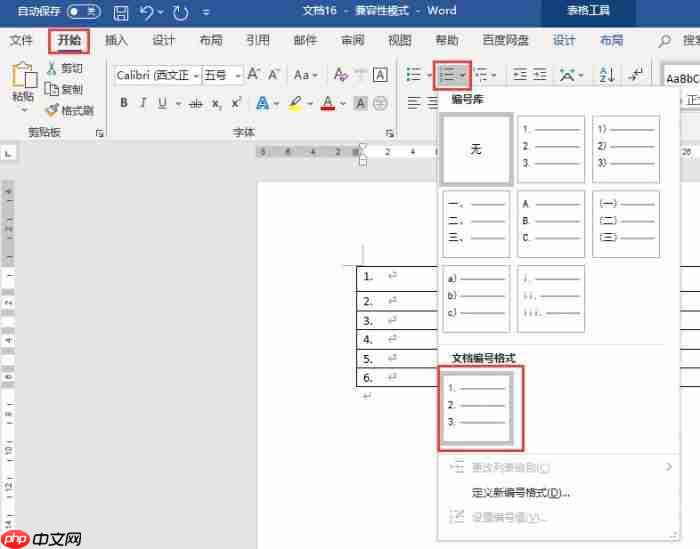
Task: Click the search magnifier icon
Action: coord(664,41)
